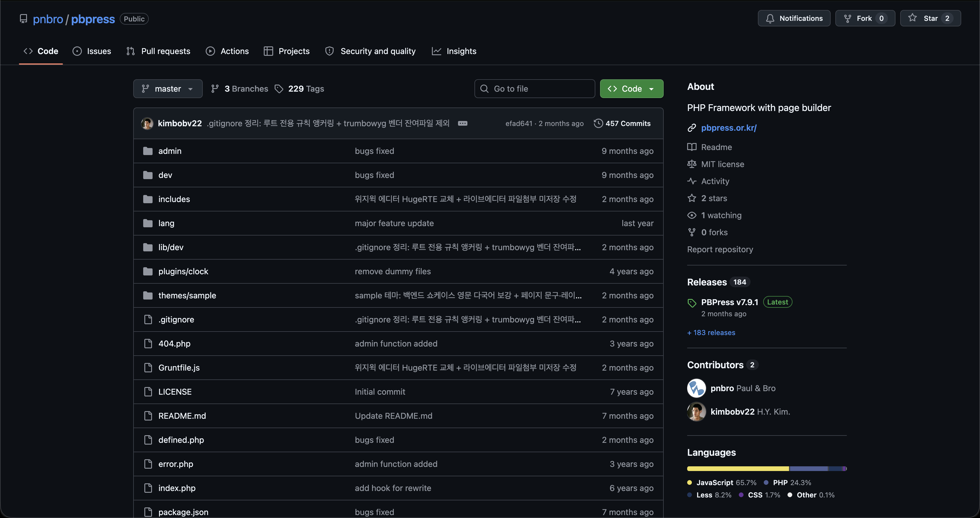Click the themes/sample folder icon
Screen dimensions: 980x518
148,296
